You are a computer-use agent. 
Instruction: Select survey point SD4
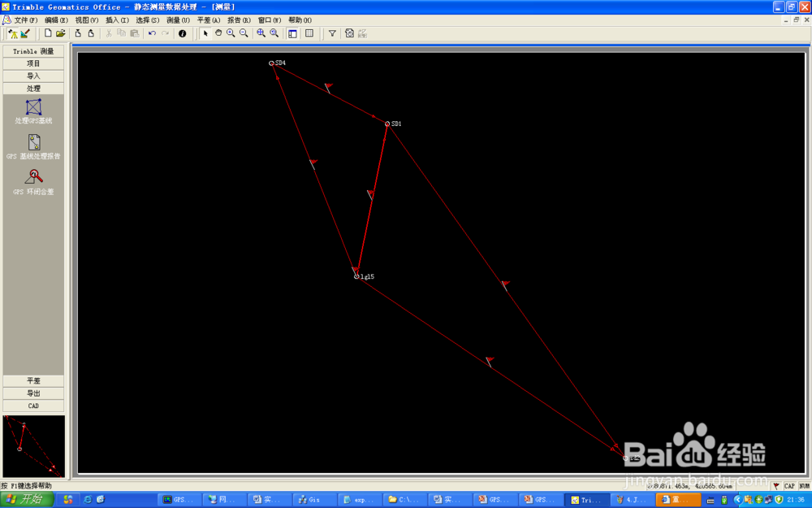pyautogui.click(x=271, y=63)
